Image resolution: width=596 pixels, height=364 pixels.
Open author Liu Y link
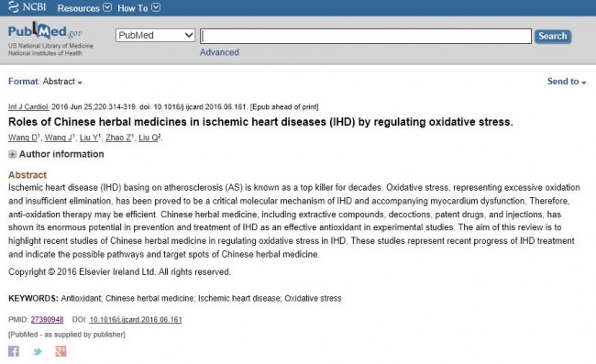[x=89, y=138]
